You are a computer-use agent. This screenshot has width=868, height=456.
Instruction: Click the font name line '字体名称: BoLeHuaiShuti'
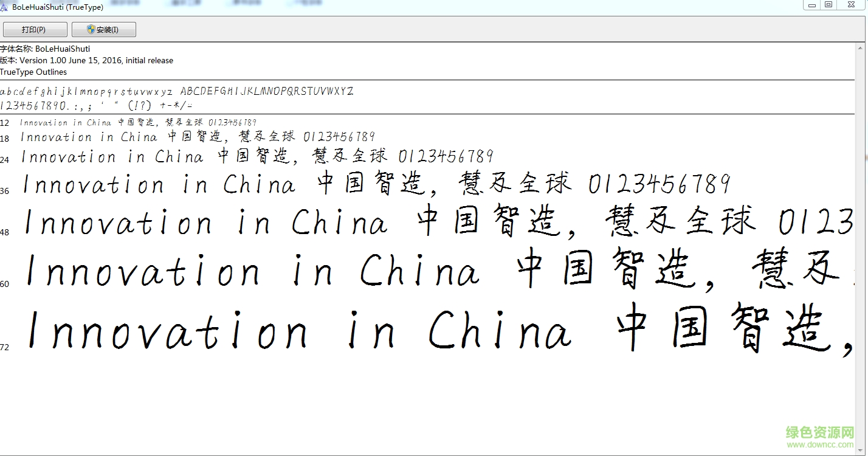[x=45, y=49]
